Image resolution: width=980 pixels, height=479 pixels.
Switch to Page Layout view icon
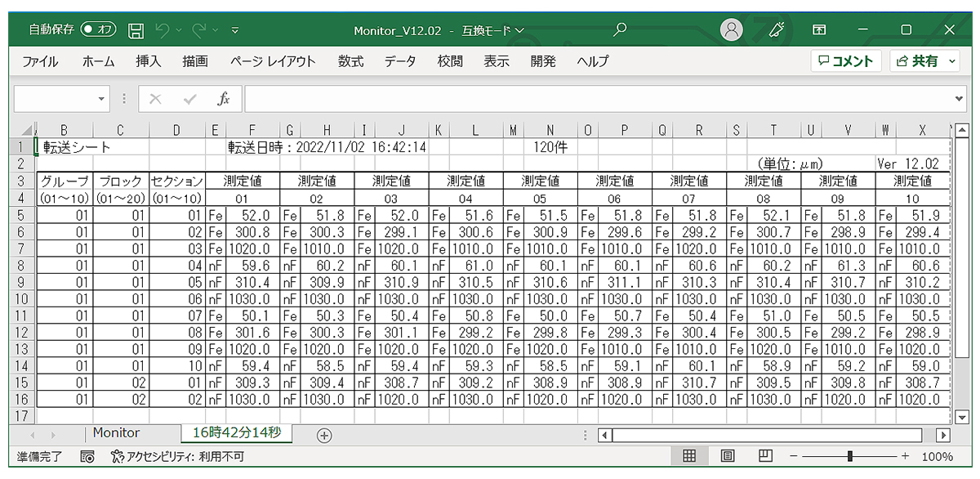pos(727,456)
